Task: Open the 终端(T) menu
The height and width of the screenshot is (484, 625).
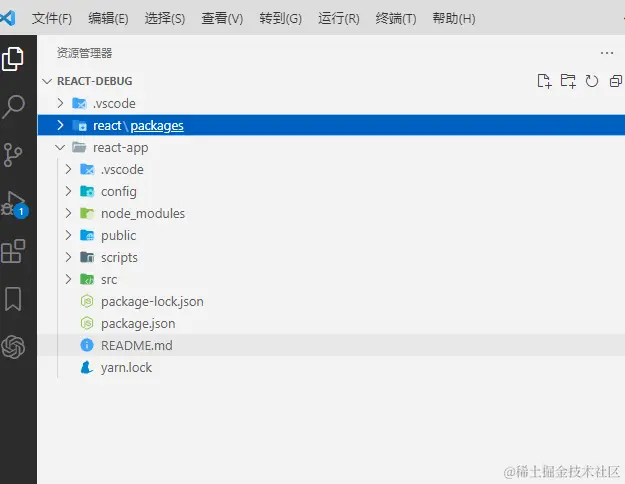Action: (x=396, y=18)
